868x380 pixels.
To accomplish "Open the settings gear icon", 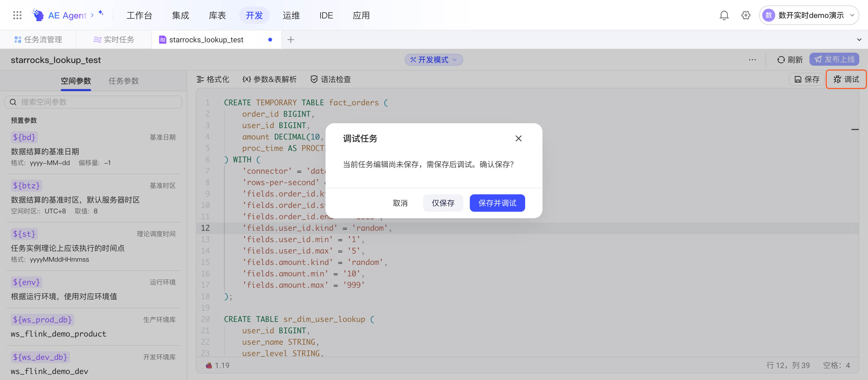I will point(746,15).
